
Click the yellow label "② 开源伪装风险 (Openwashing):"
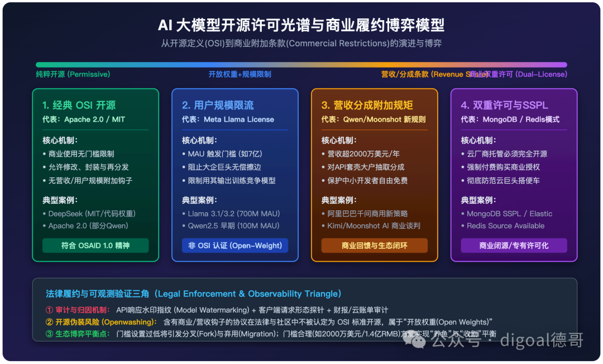101,322
